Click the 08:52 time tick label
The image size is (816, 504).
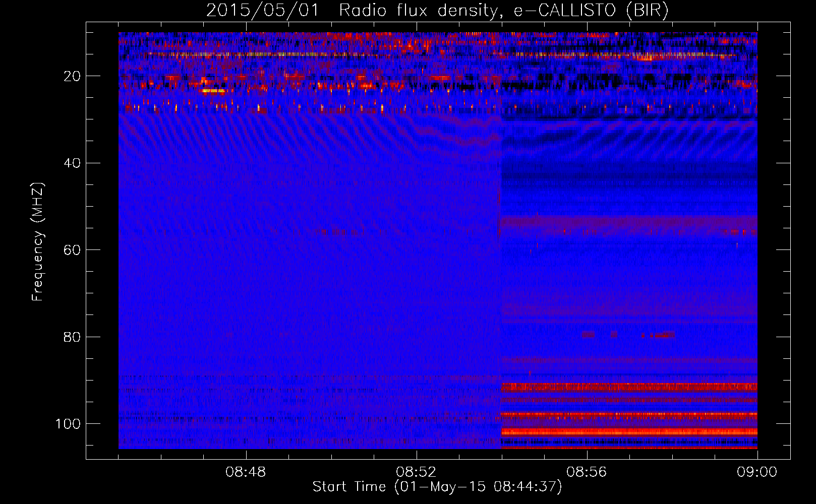tap(416, 472)
